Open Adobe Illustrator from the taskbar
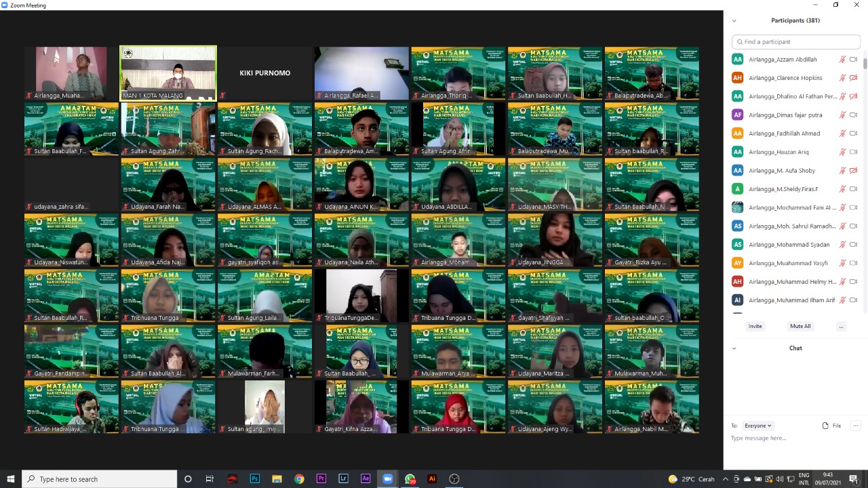This screenshot has width=868, height=488. (x=432, y=479)
